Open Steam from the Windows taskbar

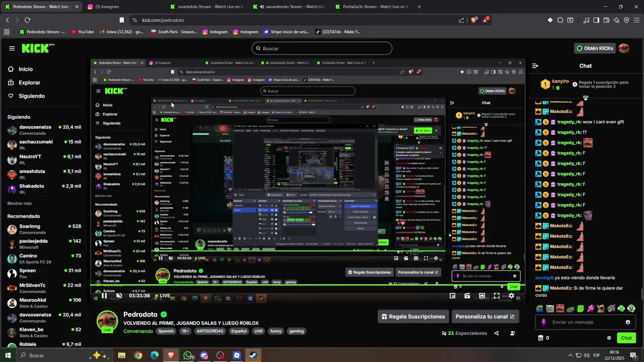tap(253, 355)
